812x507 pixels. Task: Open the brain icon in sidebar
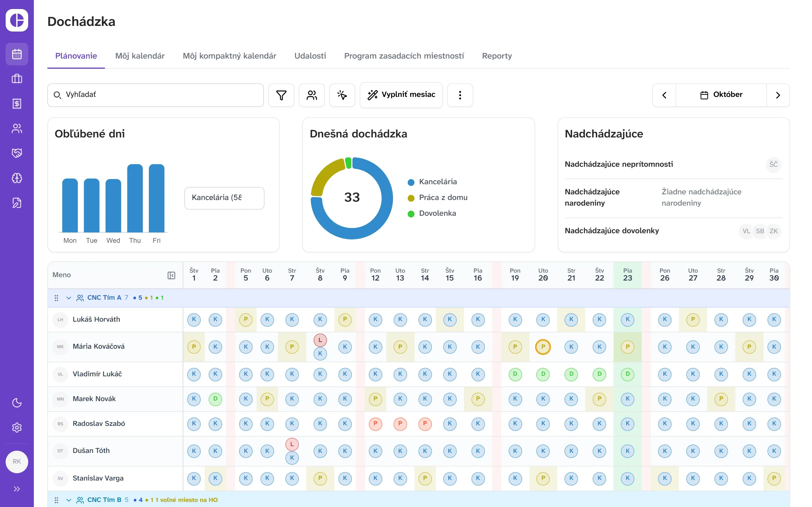coord(17,178)
